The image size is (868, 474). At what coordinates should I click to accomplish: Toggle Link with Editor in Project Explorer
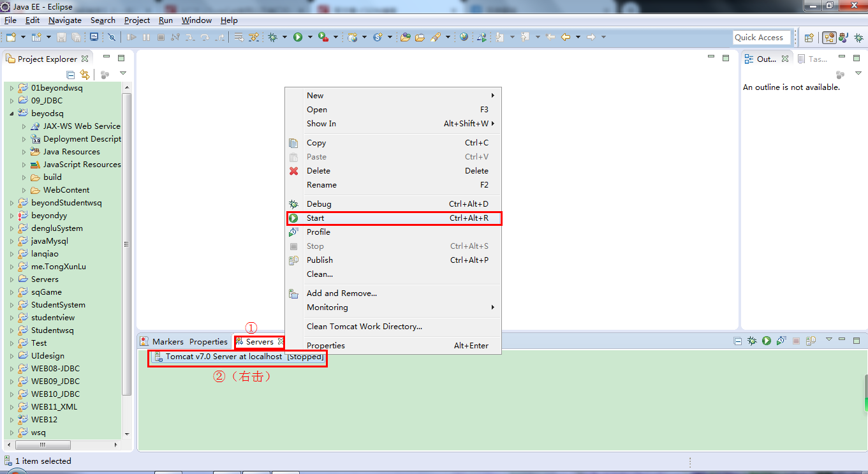click(85, 75)
